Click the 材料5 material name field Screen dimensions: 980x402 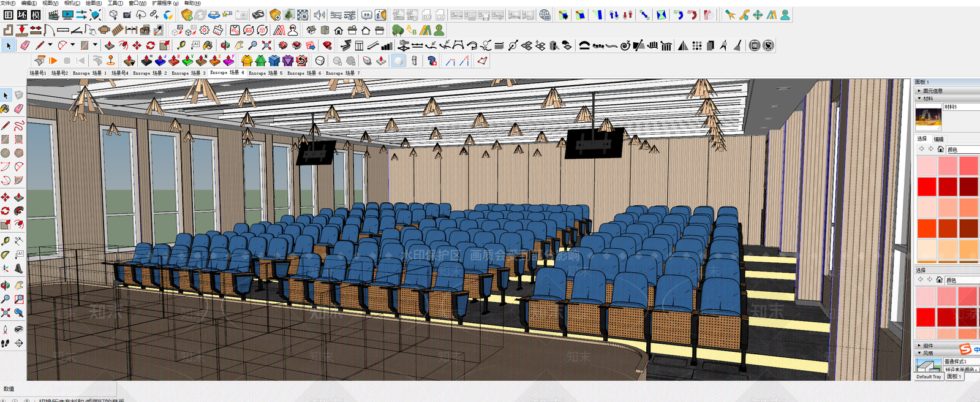coord(961,107)
